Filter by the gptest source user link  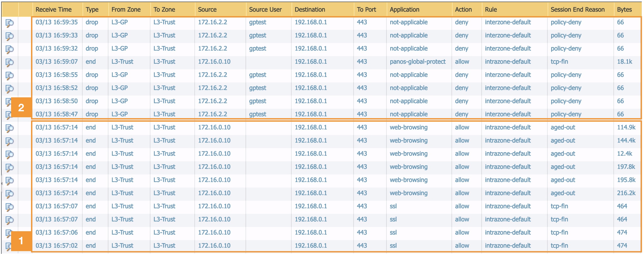[x=258, y=22]
